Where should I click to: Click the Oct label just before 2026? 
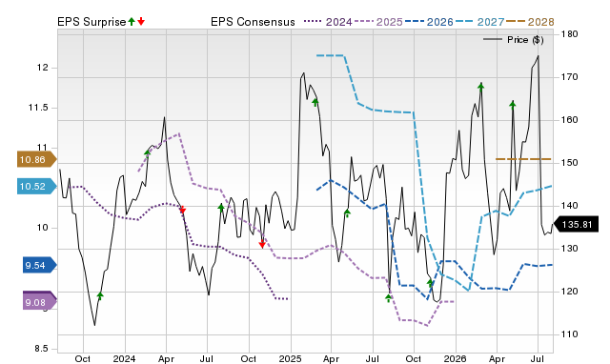click(414, 358)
